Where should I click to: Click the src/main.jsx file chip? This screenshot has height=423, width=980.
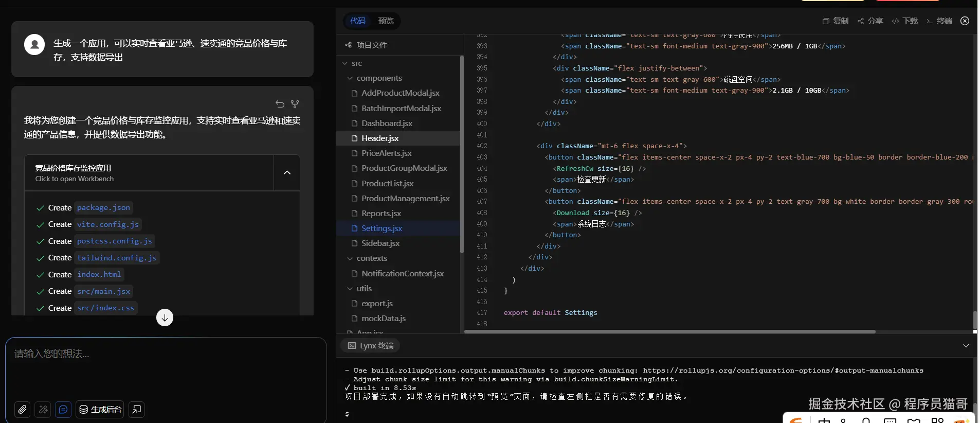[103, 291]
